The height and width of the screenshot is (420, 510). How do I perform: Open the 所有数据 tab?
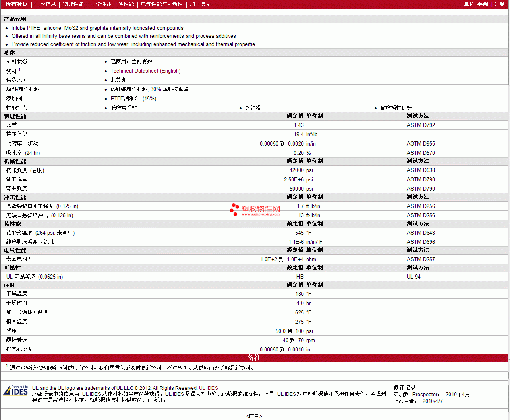17,4
